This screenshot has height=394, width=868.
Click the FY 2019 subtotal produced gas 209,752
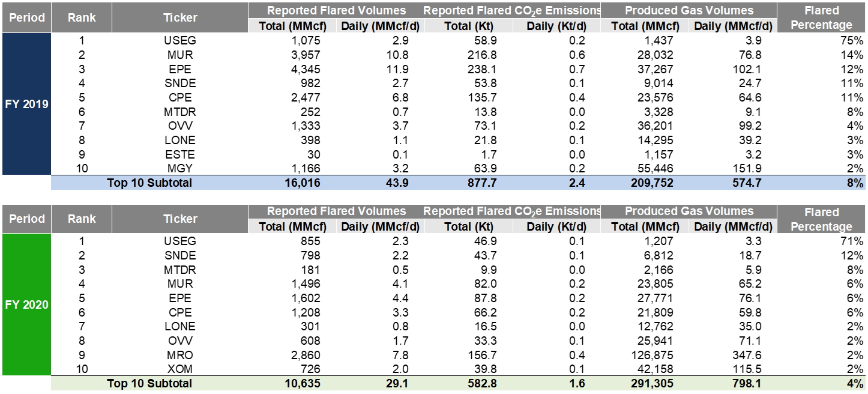pos(653,183)
